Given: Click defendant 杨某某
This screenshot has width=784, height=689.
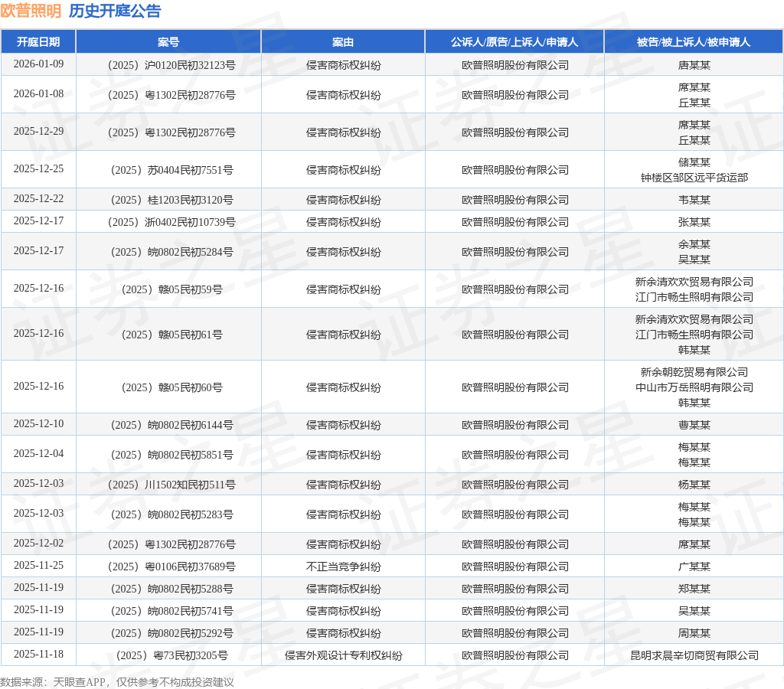Looking at the screenshot, I should (x=694, y=485).
